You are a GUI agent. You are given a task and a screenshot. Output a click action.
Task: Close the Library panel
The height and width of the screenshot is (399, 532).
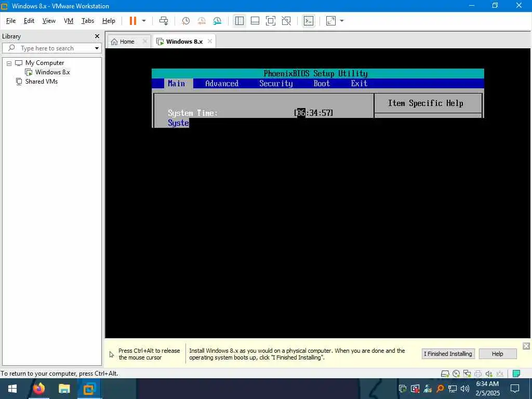tap(97, 36)
